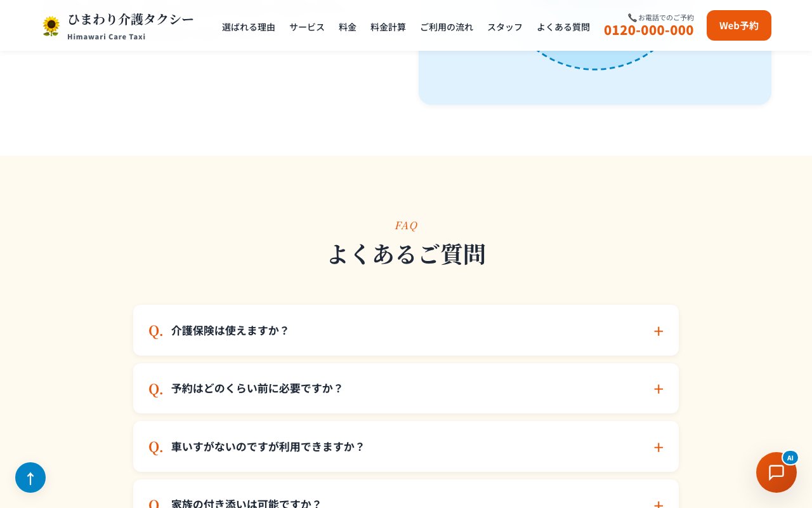
Task: Expand 家族の付き添いは可能ですか？ item
Action: 246,502
